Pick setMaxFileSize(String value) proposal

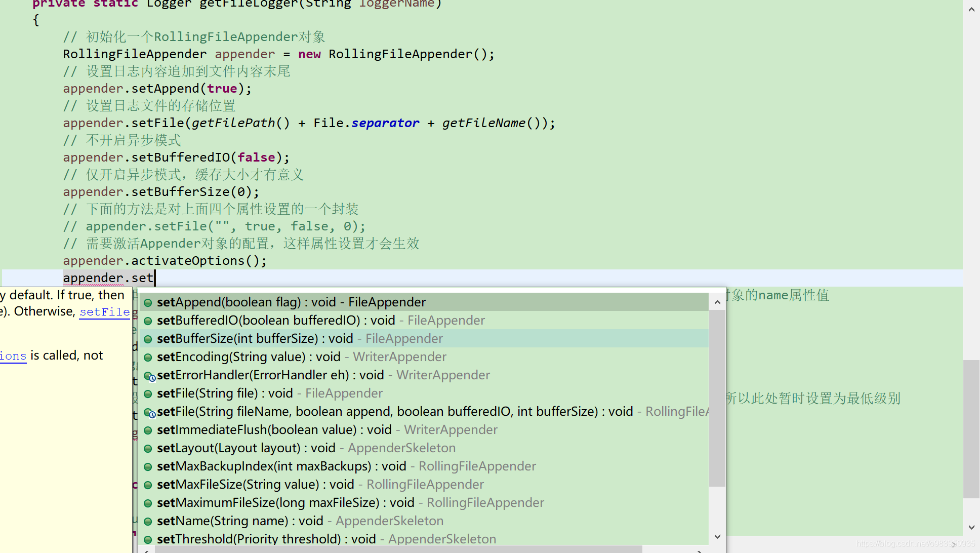coord(424,484)
